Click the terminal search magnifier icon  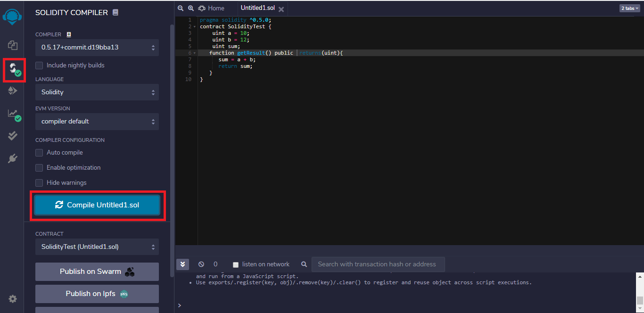[304, 264]
